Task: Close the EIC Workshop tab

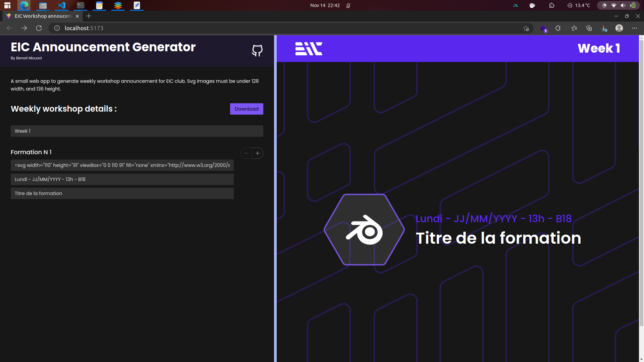Action: pyautogui.click(x=77, y=16)
